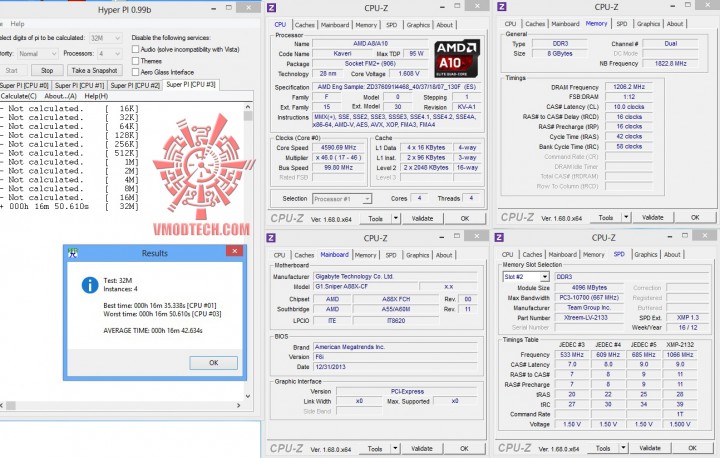This screenshot has height=458, width=720.
Task: Expand Tools arrow in Mainboard tab window
Action: (x=395, y=448)
